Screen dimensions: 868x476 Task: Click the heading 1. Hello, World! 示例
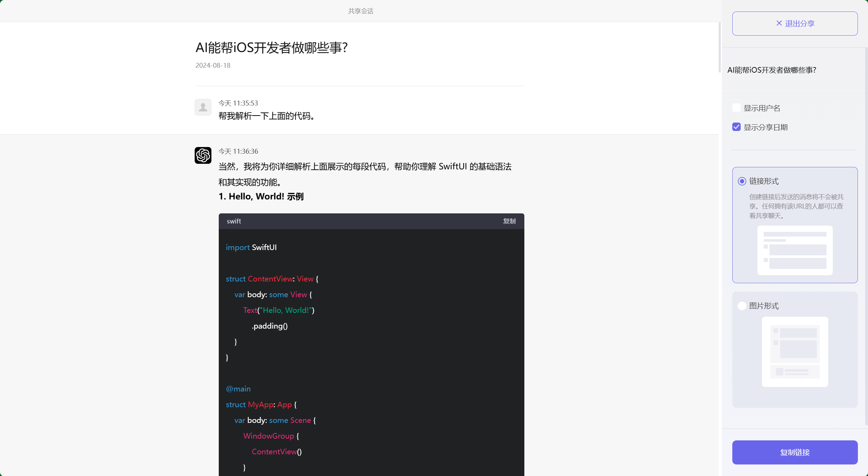tap(261, 196)
